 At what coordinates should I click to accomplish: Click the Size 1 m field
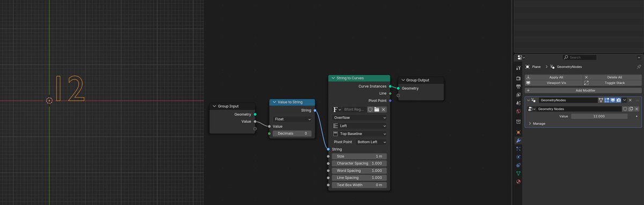point(359,156)
